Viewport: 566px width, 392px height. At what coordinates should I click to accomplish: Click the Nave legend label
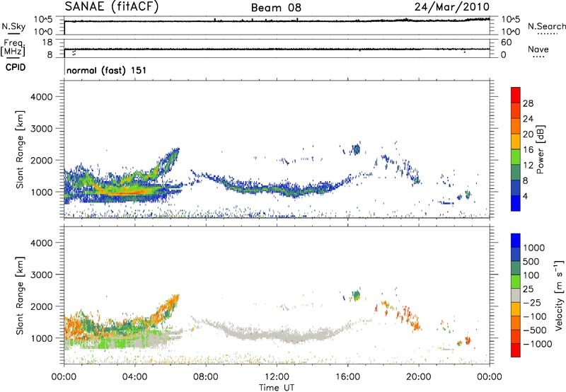(x=538, y=50)
